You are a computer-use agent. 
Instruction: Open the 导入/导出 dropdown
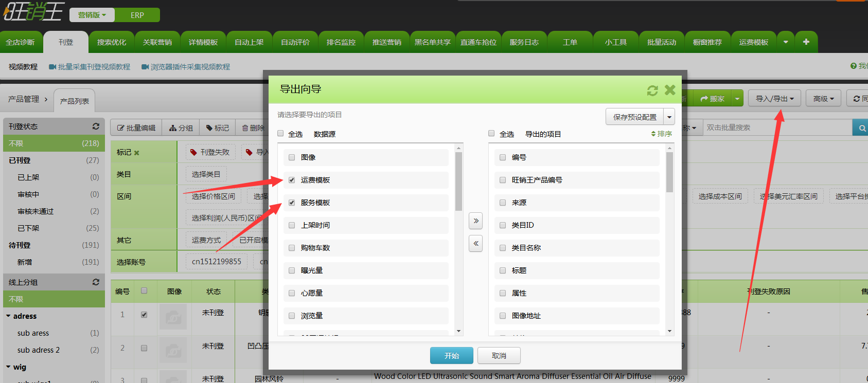point(775,98)
